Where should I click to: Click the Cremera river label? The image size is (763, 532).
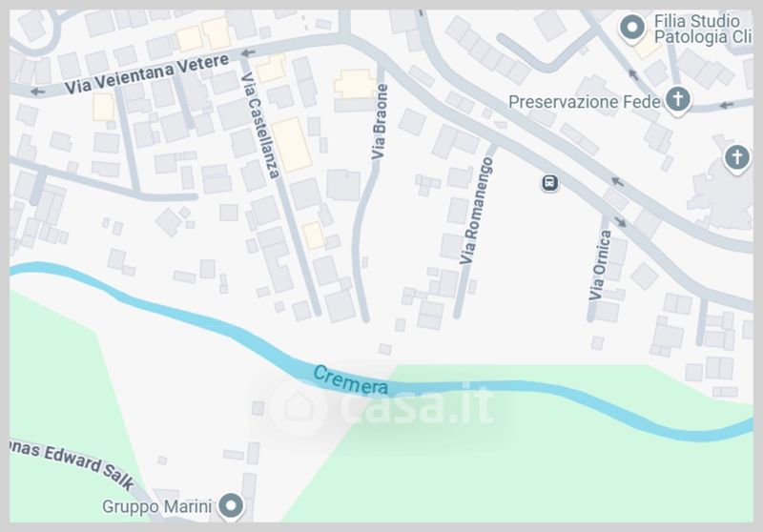click(x=350, y=379)
